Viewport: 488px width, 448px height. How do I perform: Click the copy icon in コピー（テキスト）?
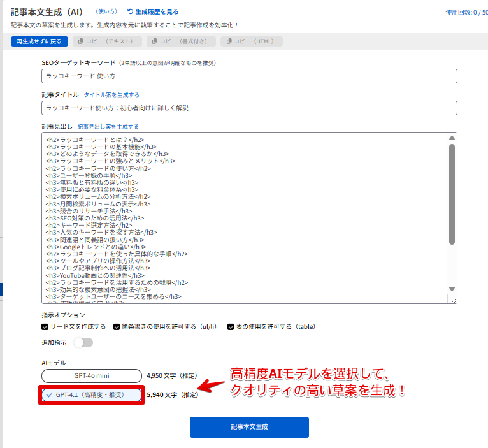pyautogui.click(x=80, y=41)
